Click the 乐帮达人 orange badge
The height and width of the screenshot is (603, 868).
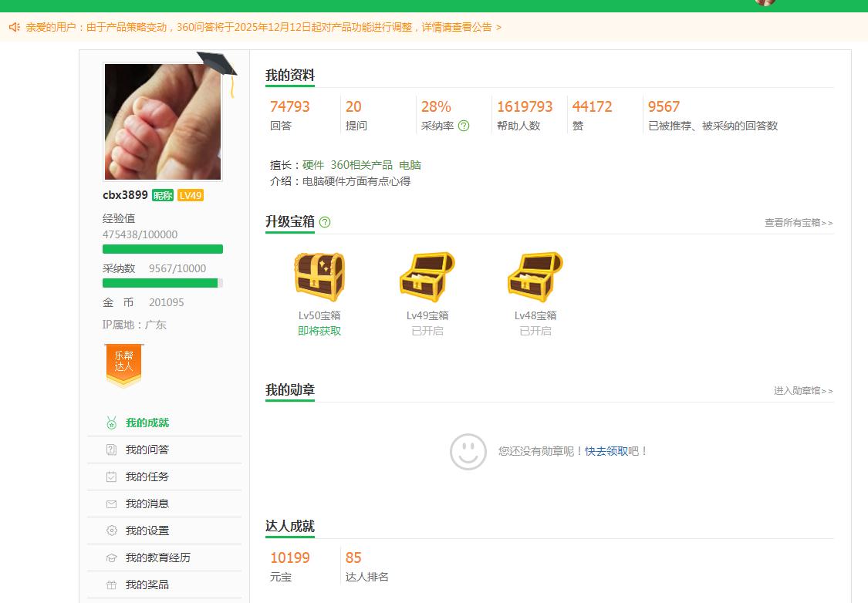[124, 364]
